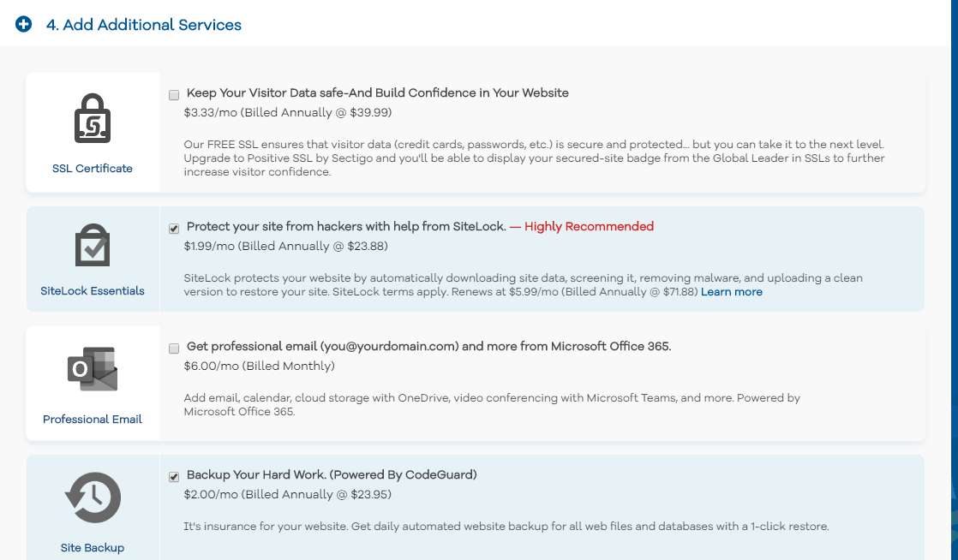
Task: Click the Highly Recommended red label
Action: click(x=589, y=227)
